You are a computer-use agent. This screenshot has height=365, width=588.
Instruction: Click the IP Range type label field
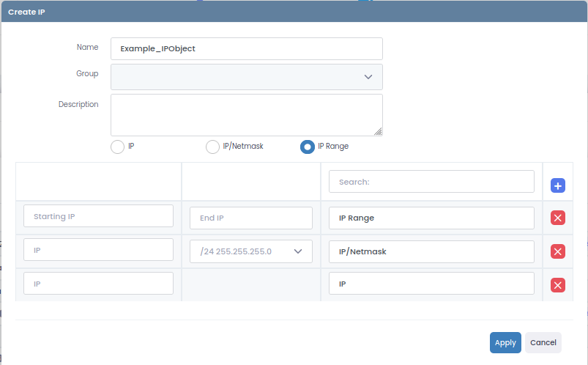click(x=431, y=218)
